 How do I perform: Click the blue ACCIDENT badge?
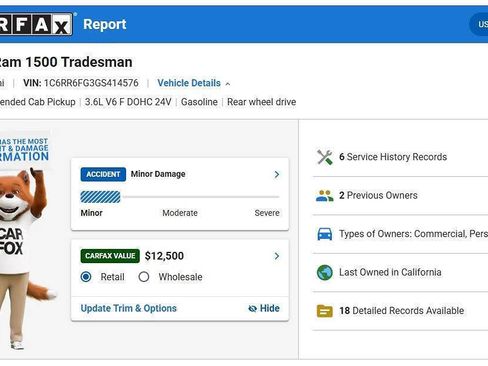click(x=103, y=174)
